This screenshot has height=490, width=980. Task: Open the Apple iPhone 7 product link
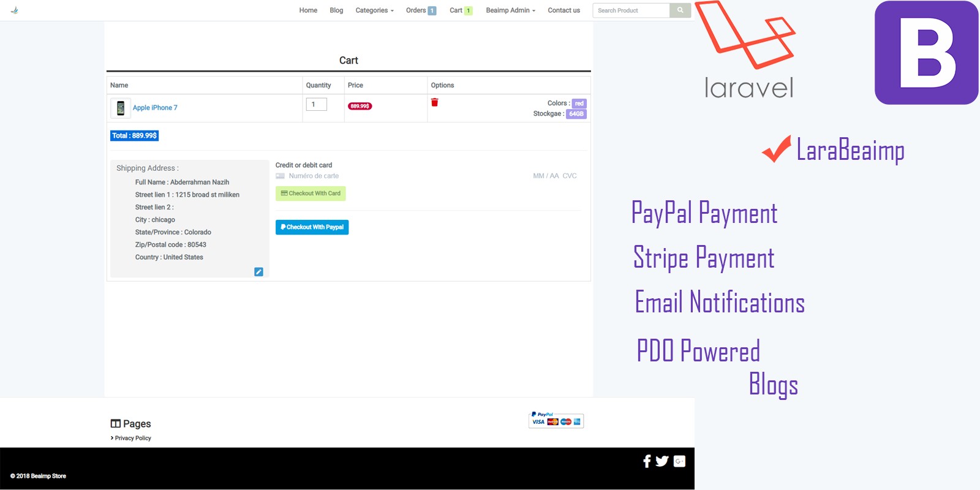click(155, 108)
